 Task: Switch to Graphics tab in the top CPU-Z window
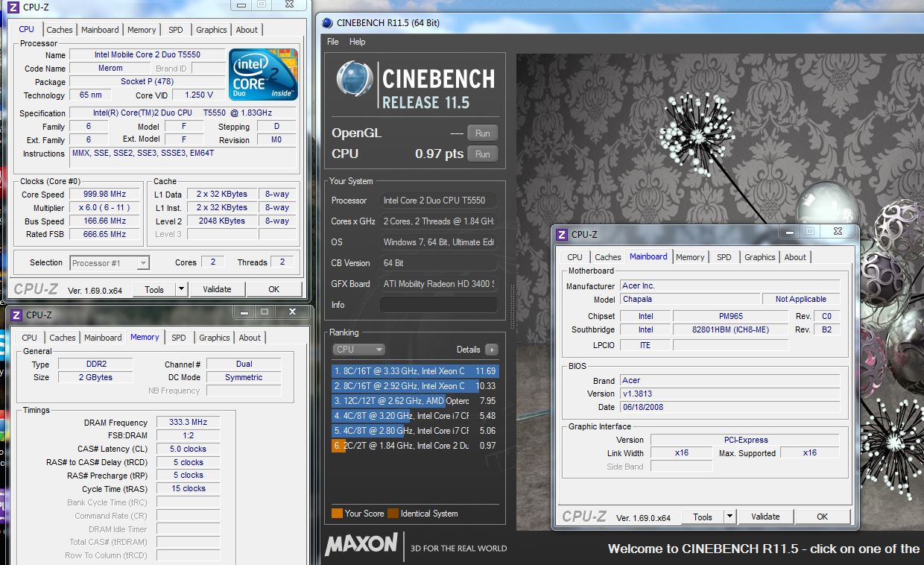point(212,30)
